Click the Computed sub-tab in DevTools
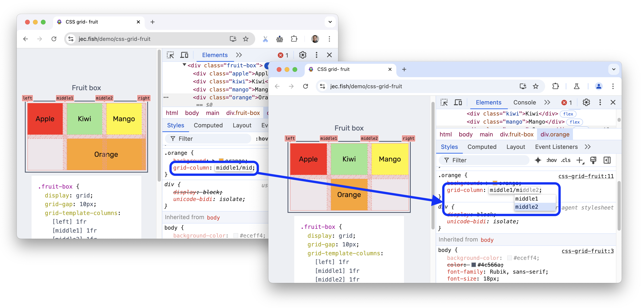Viewport: 644px width, 308px height. click(x=482, y=147)
